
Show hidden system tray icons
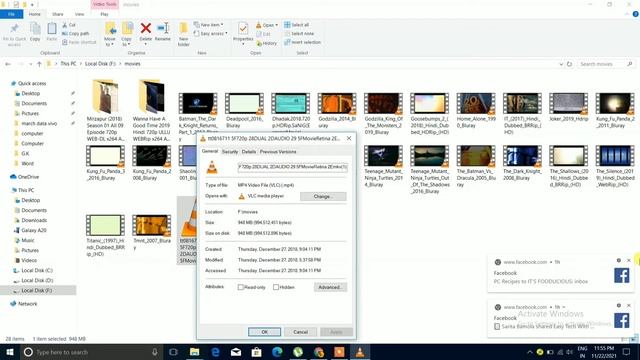coord(529,352)
